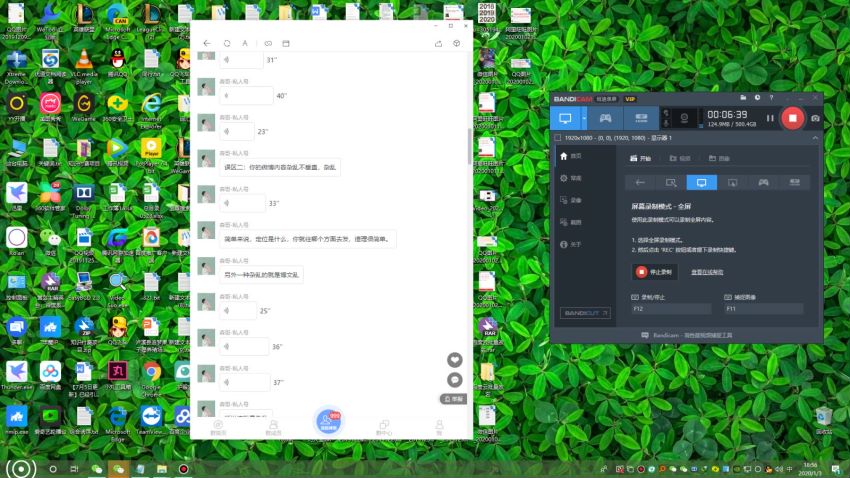Play the 33-second voice message
This screenshot has height=478, width=850.
click(x=242, y=203)
